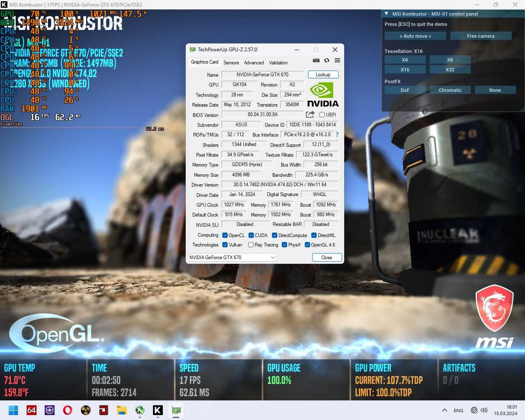Set tessellation to X32

pyautogui.click(x=450, y=70)
